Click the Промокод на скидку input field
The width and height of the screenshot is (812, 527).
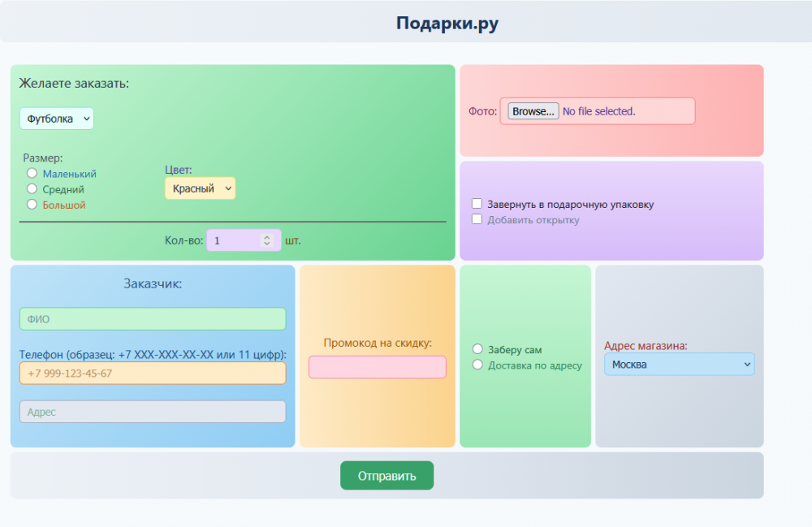(377, 367)
